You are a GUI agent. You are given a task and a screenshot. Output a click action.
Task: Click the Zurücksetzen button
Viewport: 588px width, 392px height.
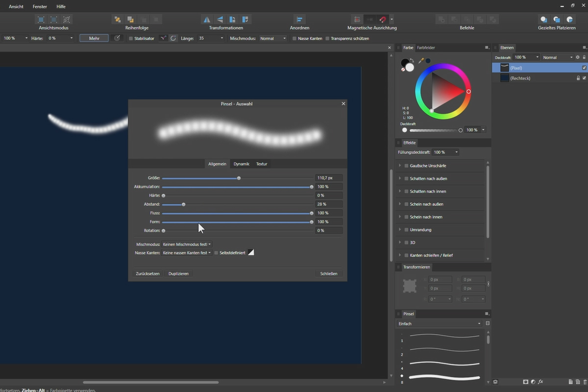(147, 273)
